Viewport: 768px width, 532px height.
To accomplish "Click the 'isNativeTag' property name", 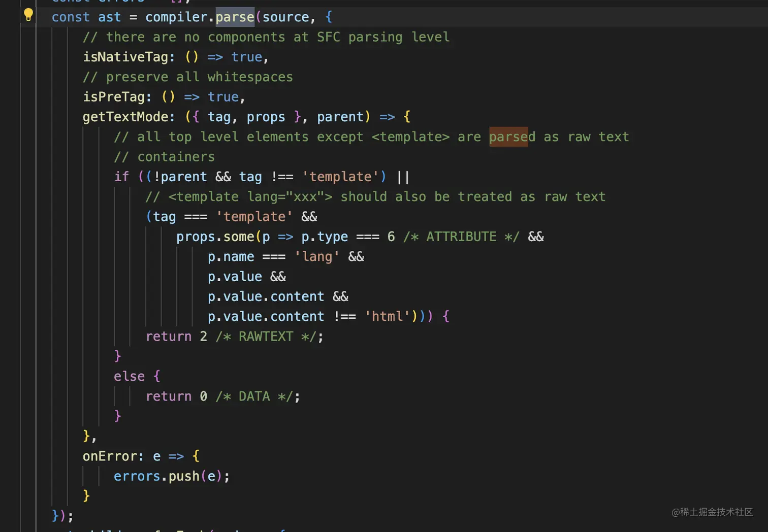I will (x=125, y=57).
